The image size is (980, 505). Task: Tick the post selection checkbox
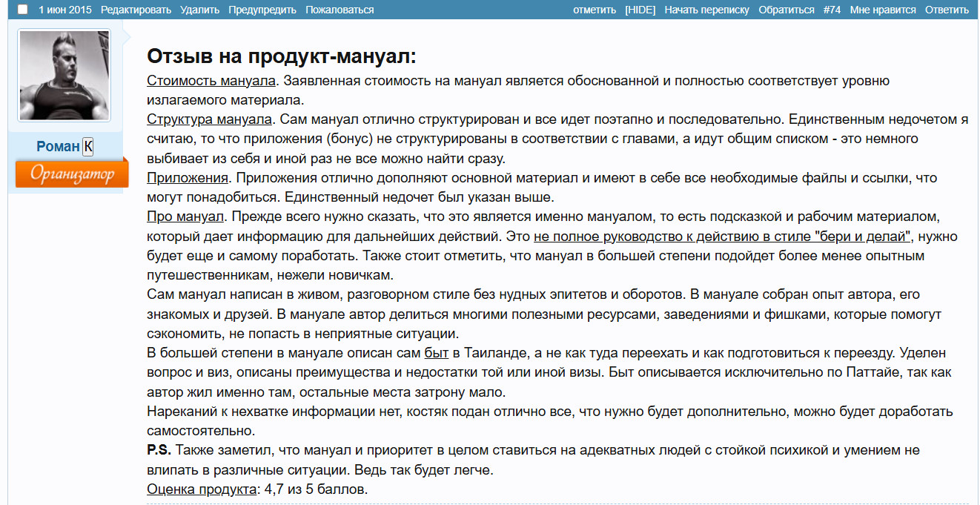tap(23, 10)
